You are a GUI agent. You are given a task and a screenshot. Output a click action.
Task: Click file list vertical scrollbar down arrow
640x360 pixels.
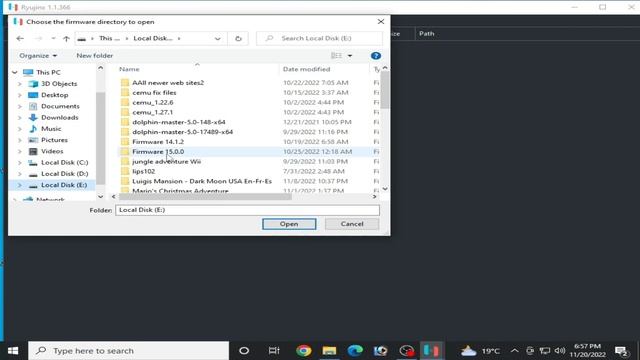385,189
